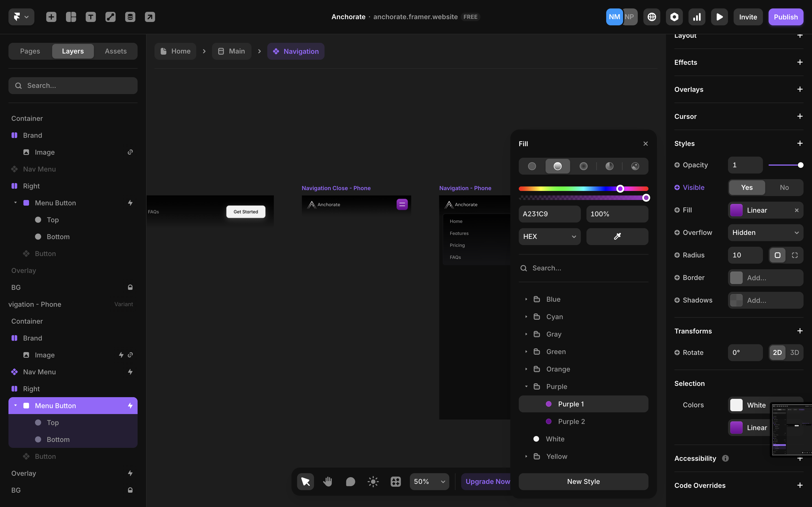
Task: Switch to the Pages tab
Action: [x=30, y=51]
